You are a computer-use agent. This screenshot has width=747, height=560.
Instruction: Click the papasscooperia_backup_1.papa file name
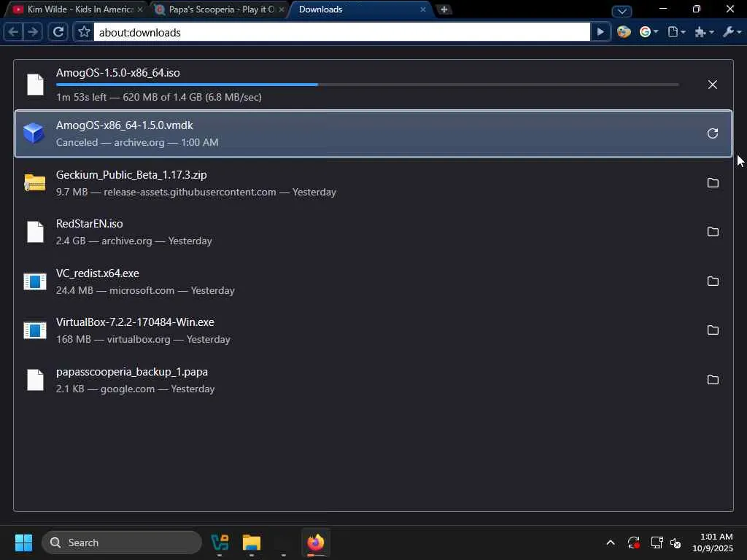click(x=132, y=372)
